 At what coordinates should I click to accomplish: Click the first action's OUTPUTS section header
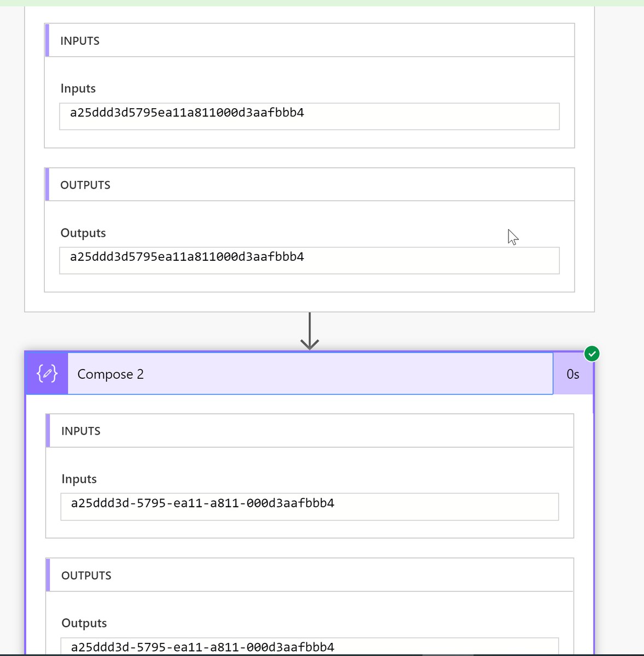(x=309, y=185)
